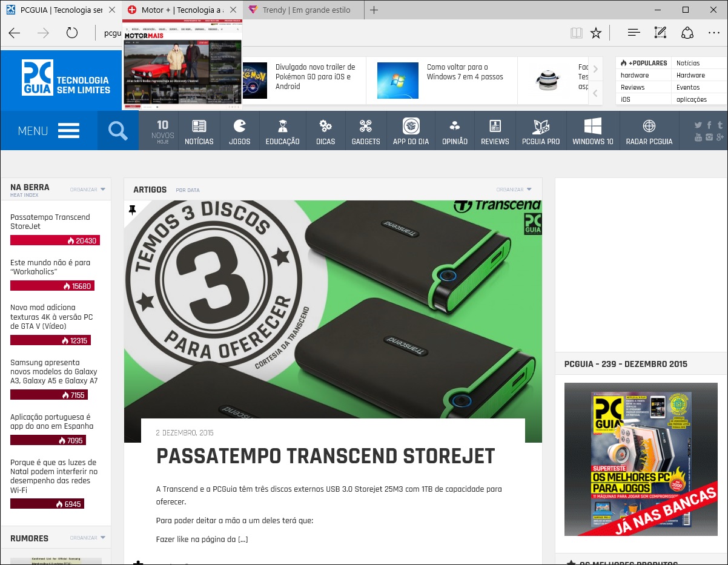Switch to the PCGUIA tab
This screenshot has height=565, width=728.
[61, 10]
